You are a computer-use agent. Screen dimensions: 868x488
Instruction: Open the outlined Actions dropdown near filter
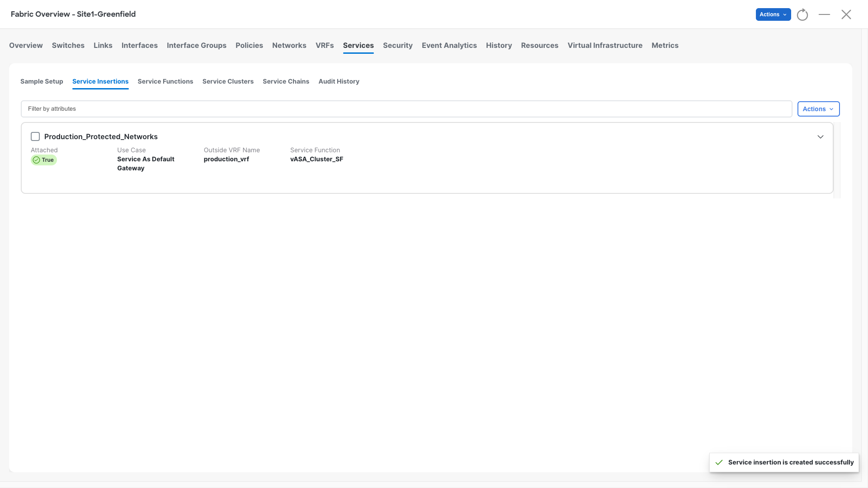818,109
